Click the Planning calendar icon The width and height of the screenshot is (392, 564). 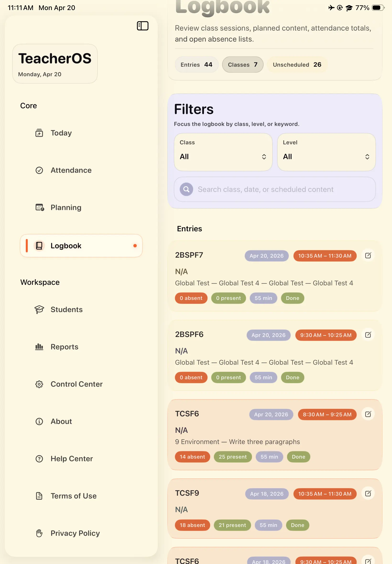click(39, 207)
